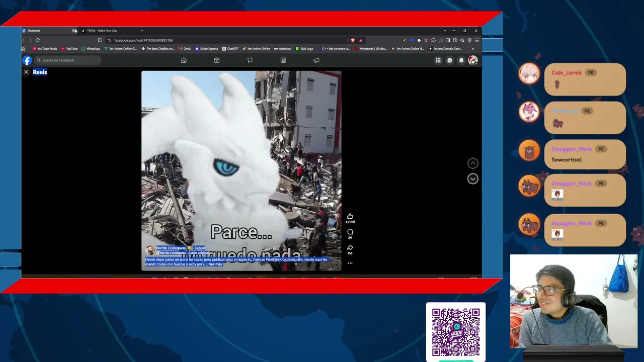The image size is (644, 362).
Task: Open comments on the reel
Action: pyautogui.click(x=350, y=232)
